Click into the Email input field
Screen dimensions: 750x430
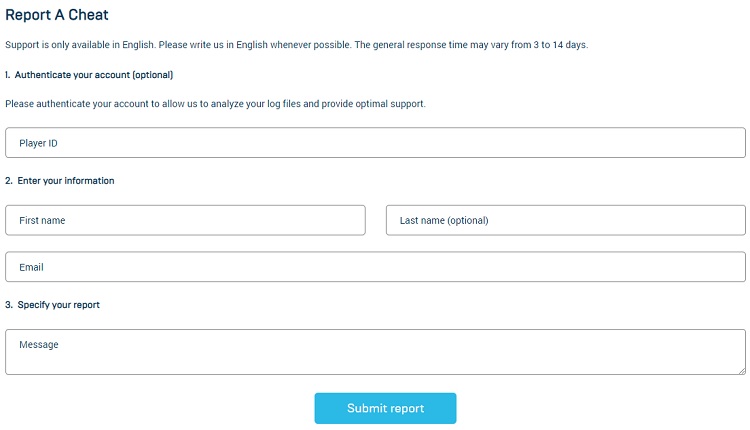[375, 267]
